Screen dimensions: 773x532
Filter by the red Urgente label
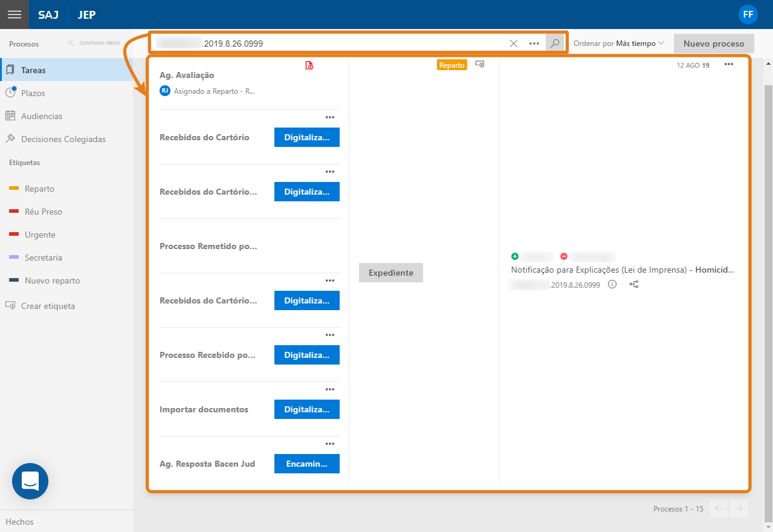tap(40, 235)
